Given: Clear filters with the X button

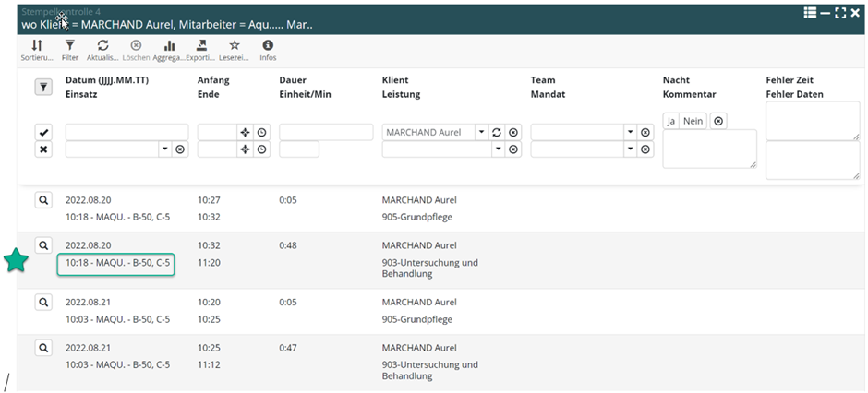Looking at the screenshot, I should 43,149.
